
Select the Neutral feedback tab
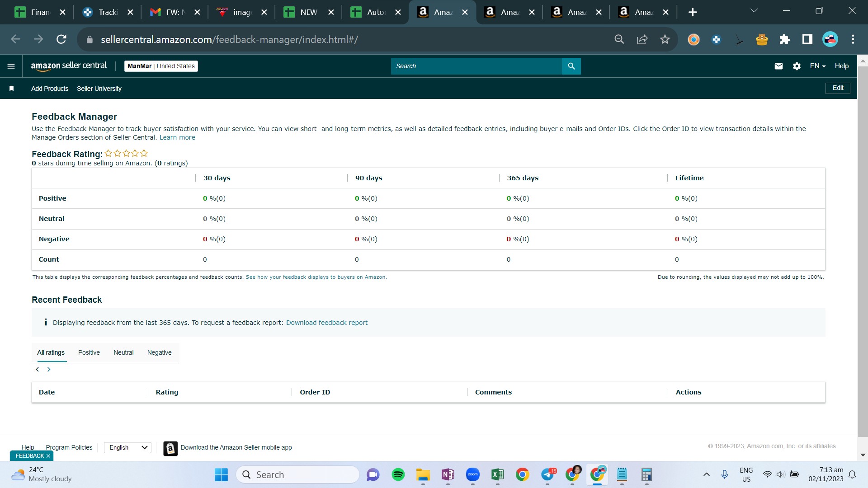(123, 352)
